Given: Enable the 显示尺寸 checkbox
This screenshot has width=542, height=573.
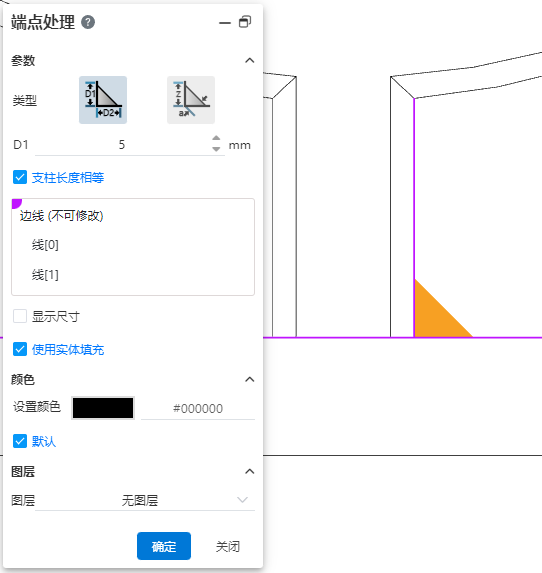Looking at the screenshot, I should point(20,316).
